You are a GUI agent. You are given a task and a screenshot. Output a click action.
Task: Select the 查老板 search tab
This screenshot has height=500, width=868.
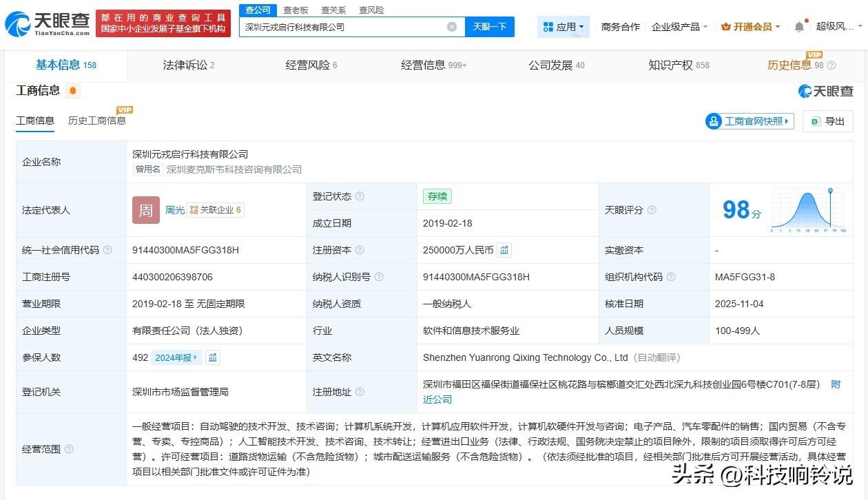pos(295,10)
